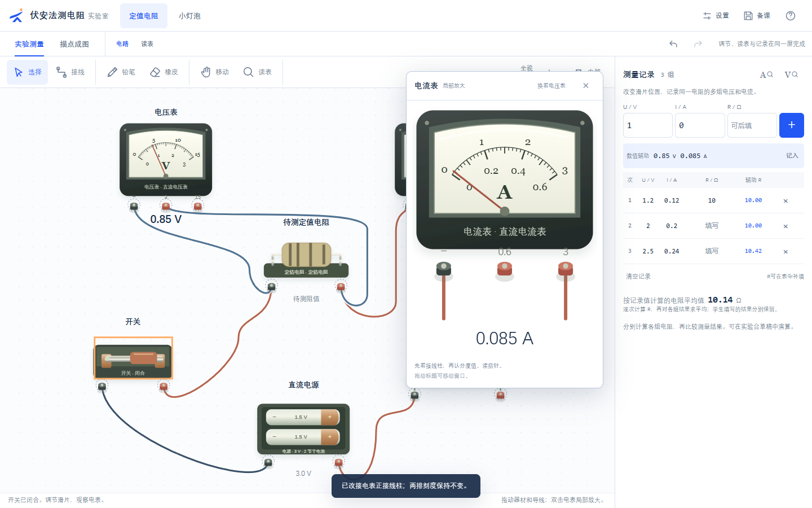Remove record row 3 (2.5 V)
The height and width of the screenshot is (508, 812).
pyautogui.click(x=785, y=252)
